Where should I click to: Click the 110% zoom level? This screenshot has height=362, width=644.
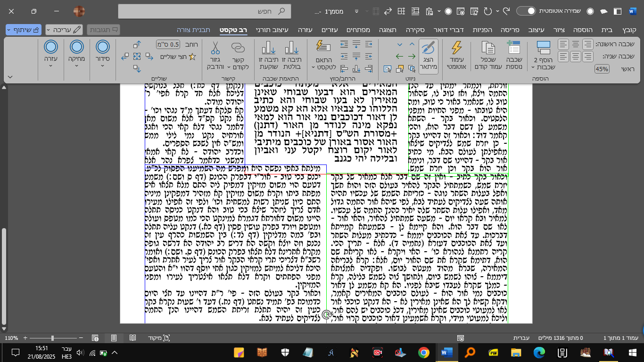[11, 338]
